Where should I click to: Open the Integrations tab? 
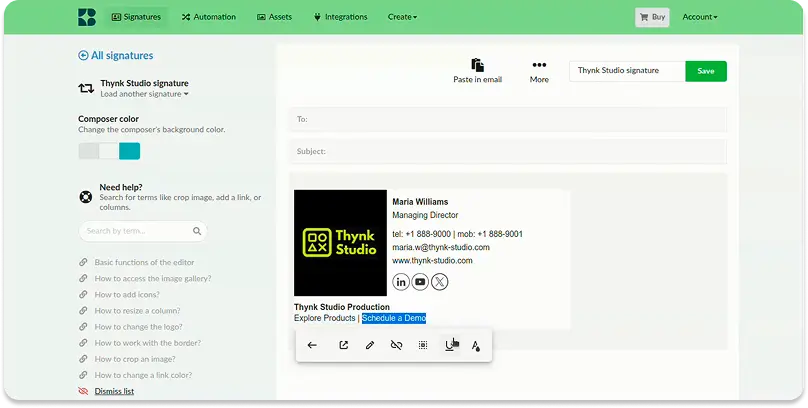(x=341, y=17)
